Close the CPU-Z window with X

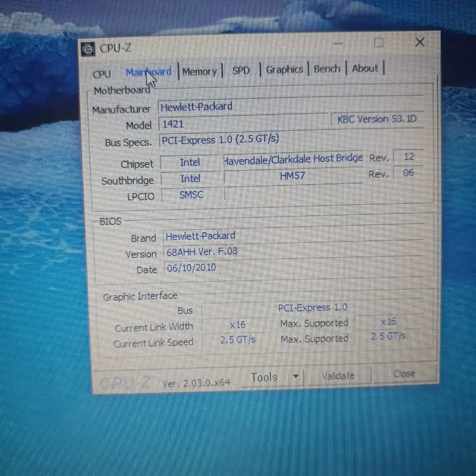coord(420,42)
